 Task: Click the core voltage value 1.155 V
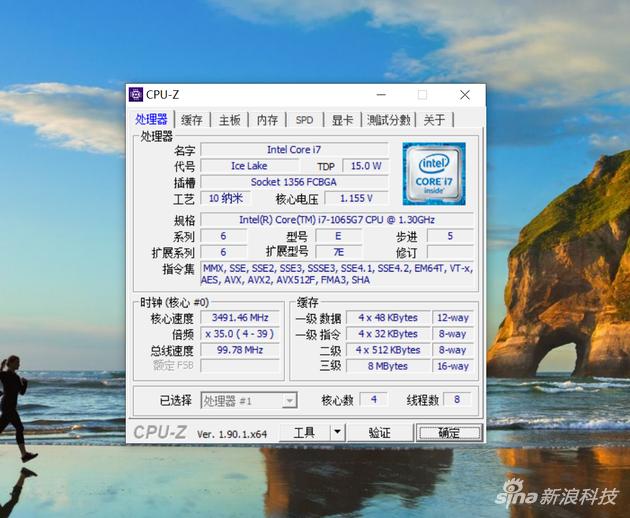click(x=356, y=198)
